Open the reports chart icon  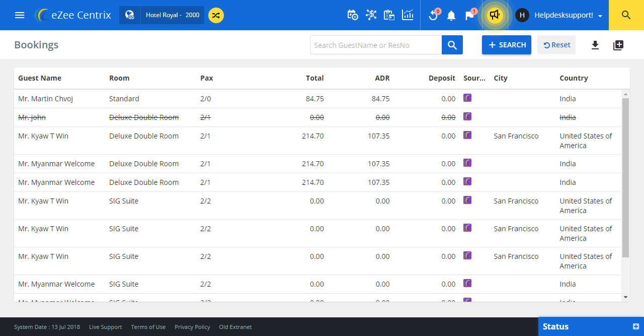pyautogui.click(x=408, y=15)
